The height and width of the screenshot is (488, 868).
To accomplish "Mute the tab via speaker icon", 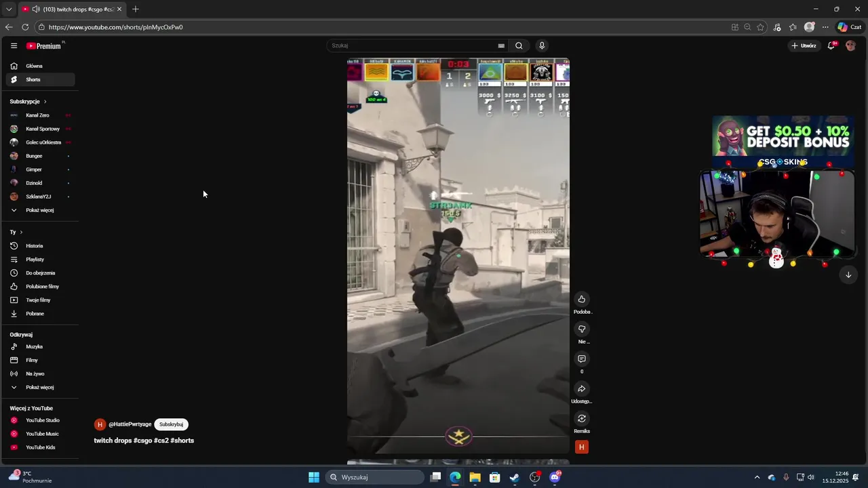I will click(35, 9).
